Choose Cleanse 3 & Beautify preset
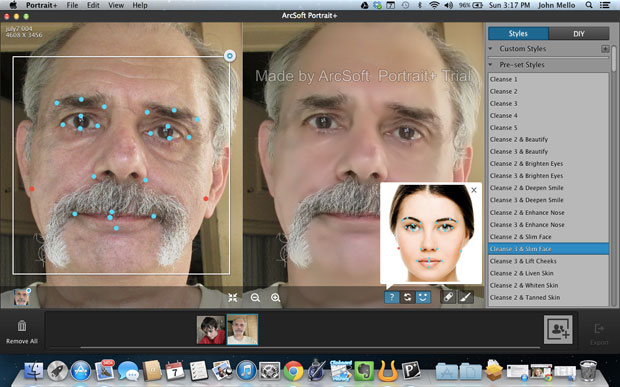The image size is (620, 387). tap(548, 152)
